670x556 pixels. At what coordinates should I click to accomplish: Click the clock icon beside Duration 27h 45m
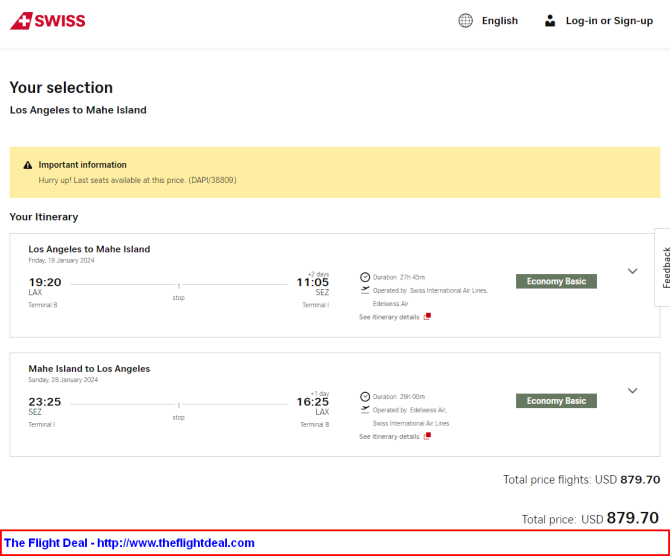point(364,277)
